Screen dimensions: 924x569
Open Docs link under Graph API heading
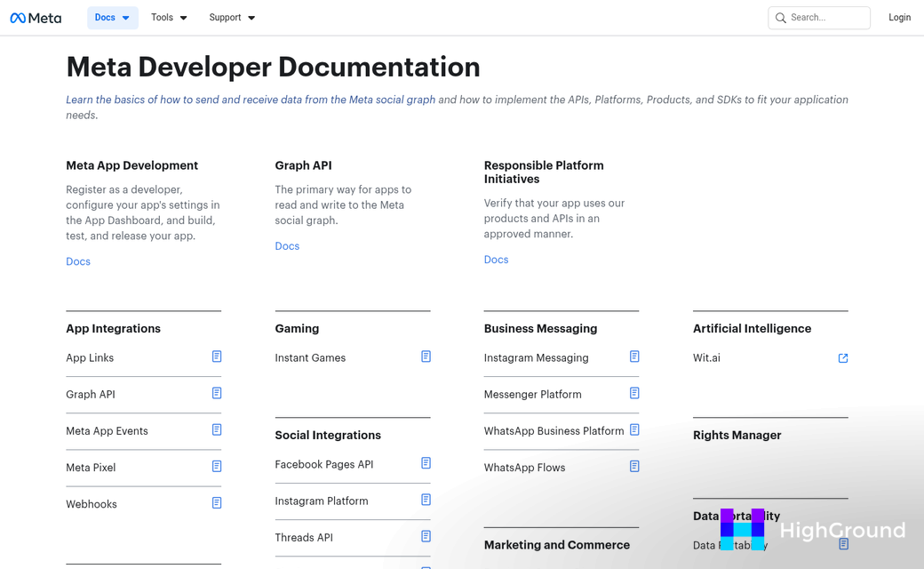[287, 246]
